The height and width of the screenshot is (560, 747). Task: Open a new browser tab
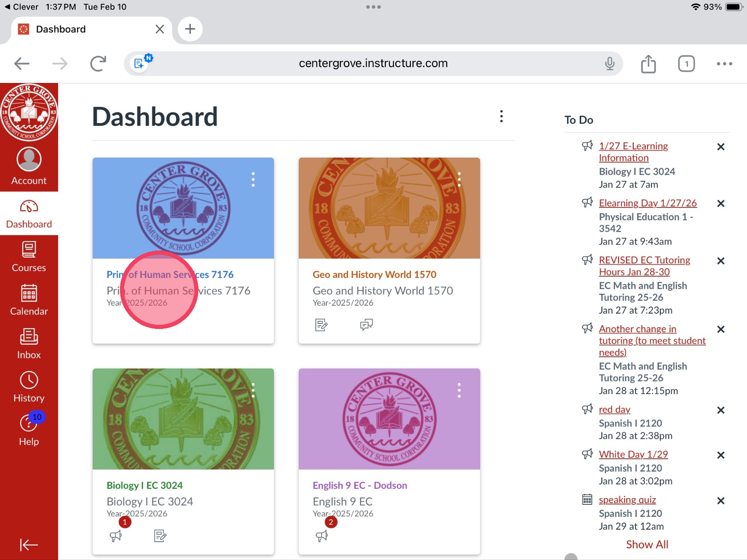(190, 29)
